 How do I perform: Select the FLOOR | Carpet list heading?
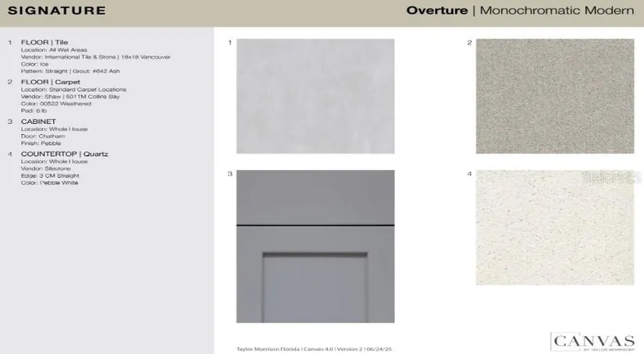point(50,82)
